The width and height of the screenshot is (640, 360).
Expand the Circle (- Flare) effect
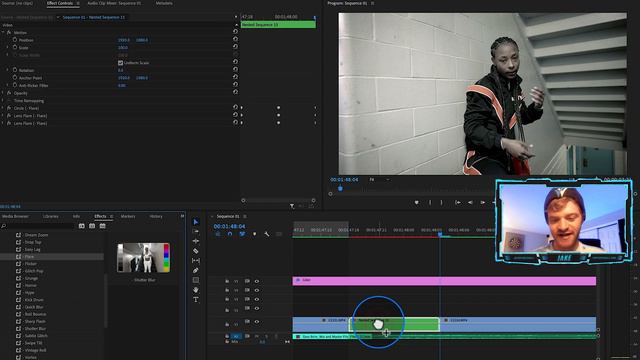[x=3, y=108]
